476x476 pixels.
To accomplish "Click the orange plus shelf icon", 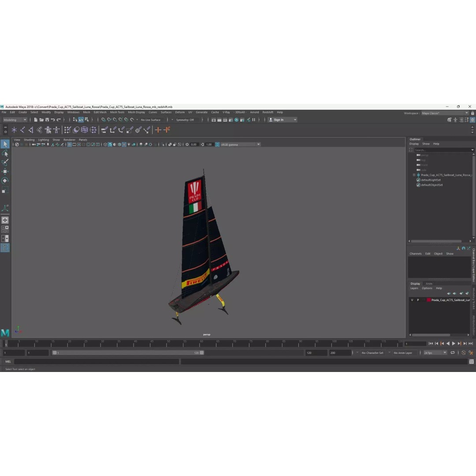I will 158,130.
